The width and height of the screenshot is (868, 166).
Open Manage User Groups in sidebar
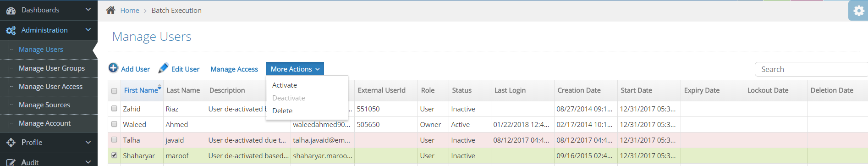tap(52, 68)
